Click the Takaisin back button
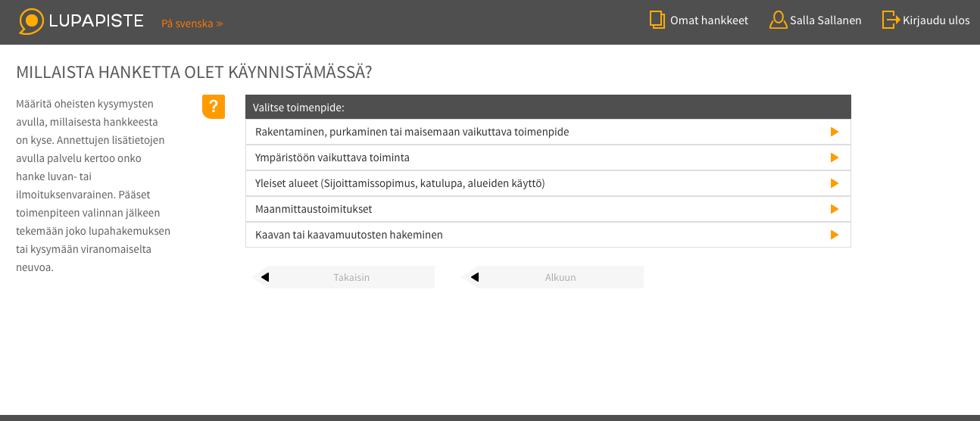 [344, 277]
